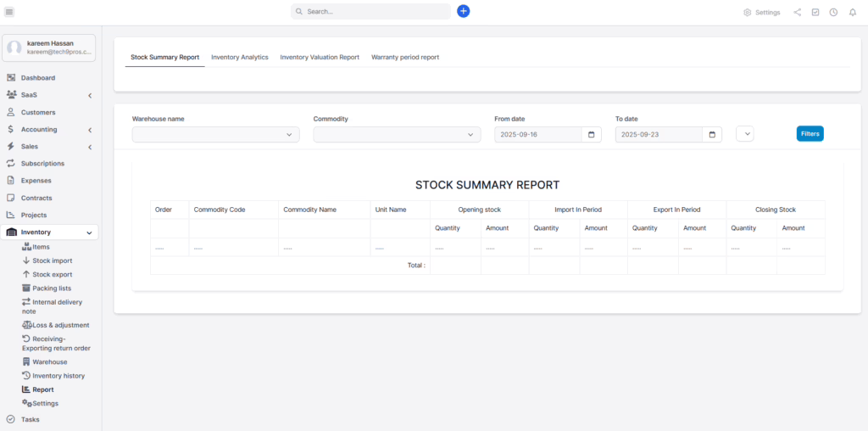This screenshot has height=431, width=868.
Task: Open inventory Settings submenu item
Action: pos(40,403)
